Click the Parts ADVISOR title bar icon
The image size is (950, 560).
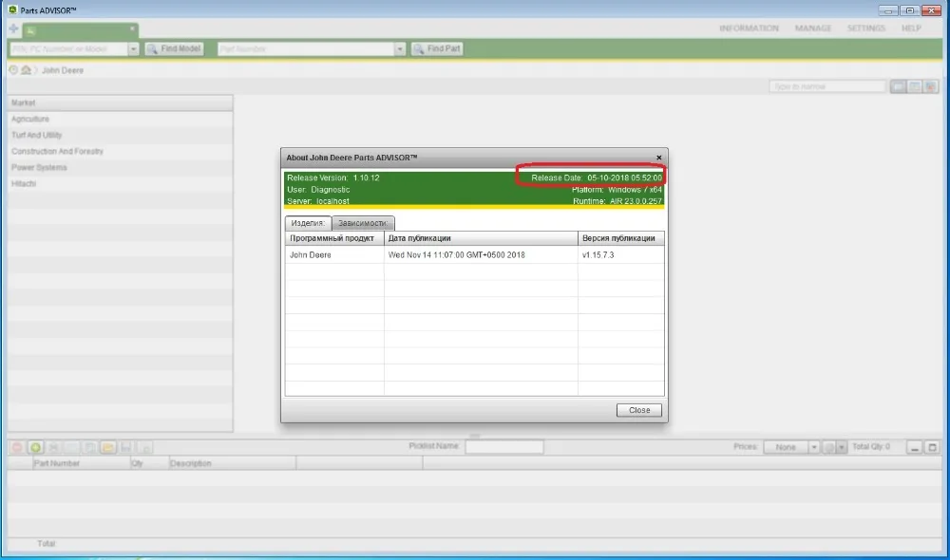pyautogui.click(x=12, y=9)
